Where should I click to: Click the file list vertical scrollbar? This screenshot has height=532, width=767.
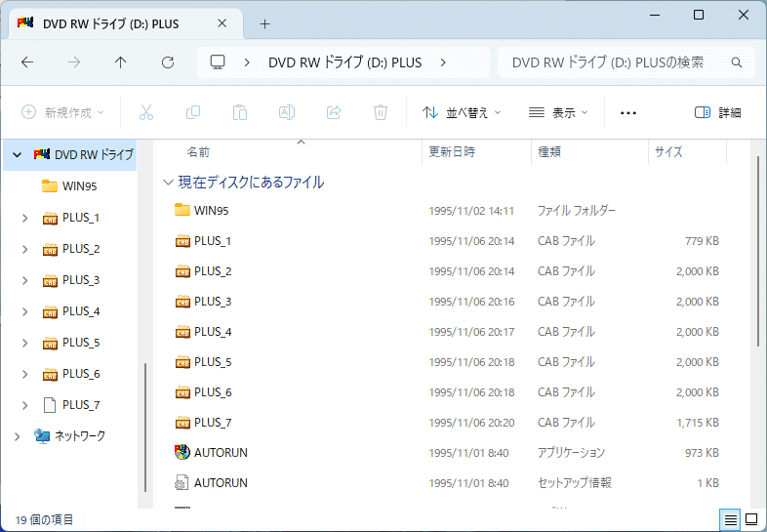(x=757, y=252)
